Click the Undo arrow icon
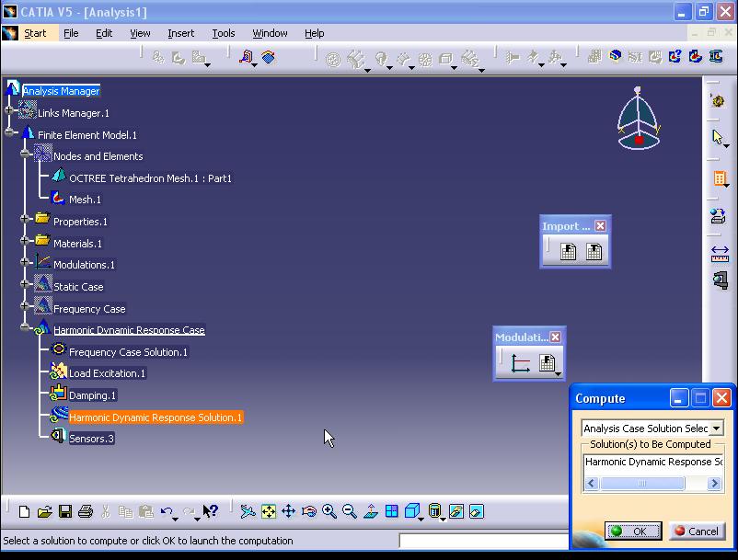This screenshot has width=738, height=560. point(167,511)
